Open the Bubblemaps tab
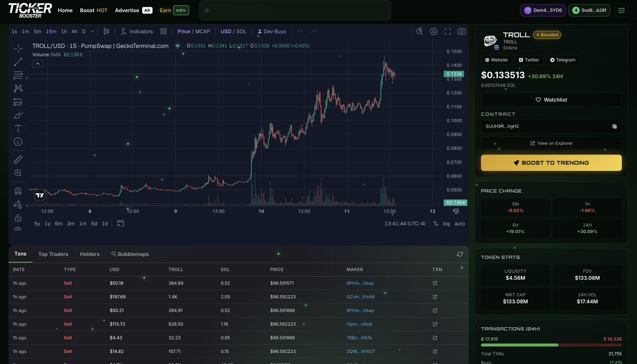Image resolution: width=637 pixels, height=364 pixels. 130,254
